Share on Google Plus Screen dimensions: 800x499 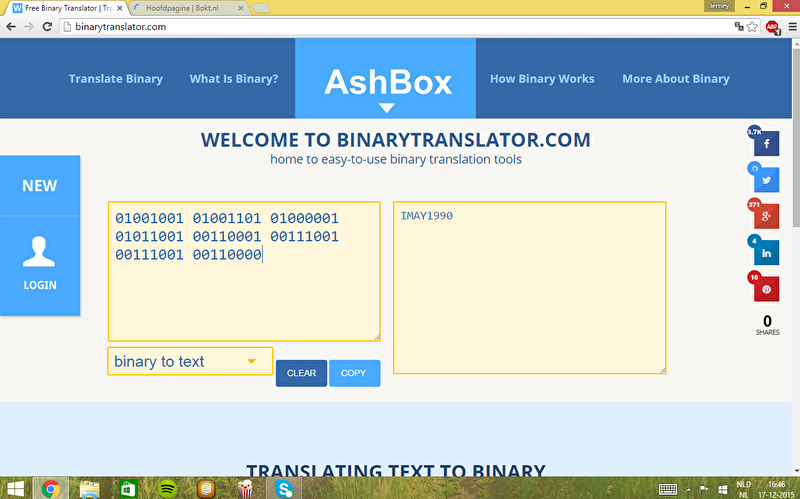pos(766,216)
